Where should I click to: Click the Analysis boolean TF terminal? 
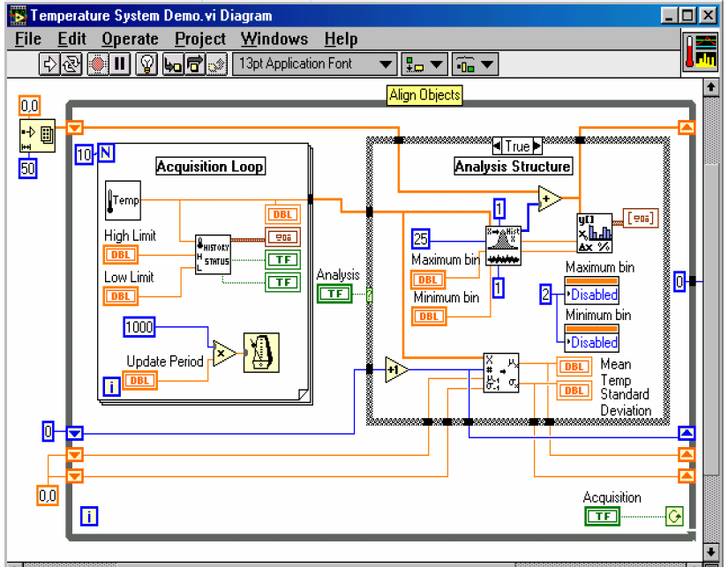click(334, 294)
